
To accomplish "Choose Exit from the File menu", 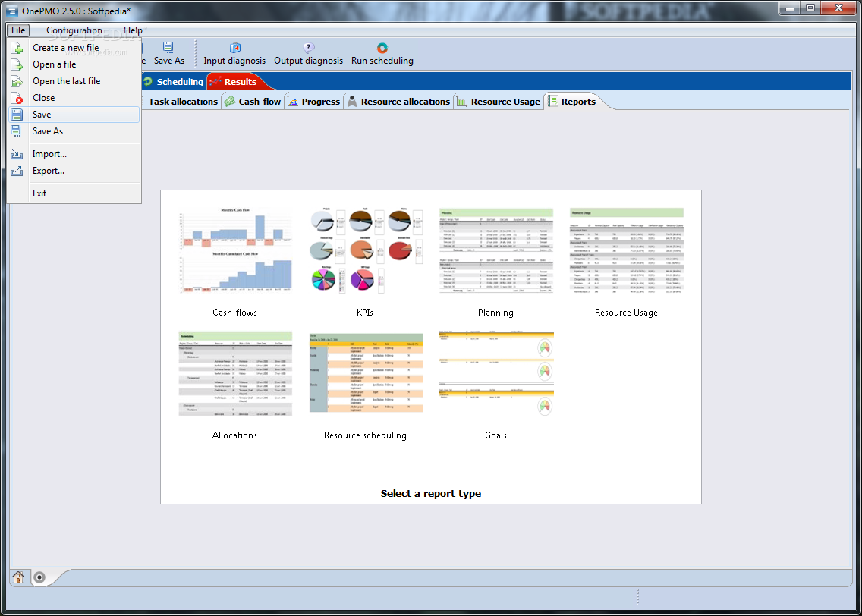I will [74, 193].
